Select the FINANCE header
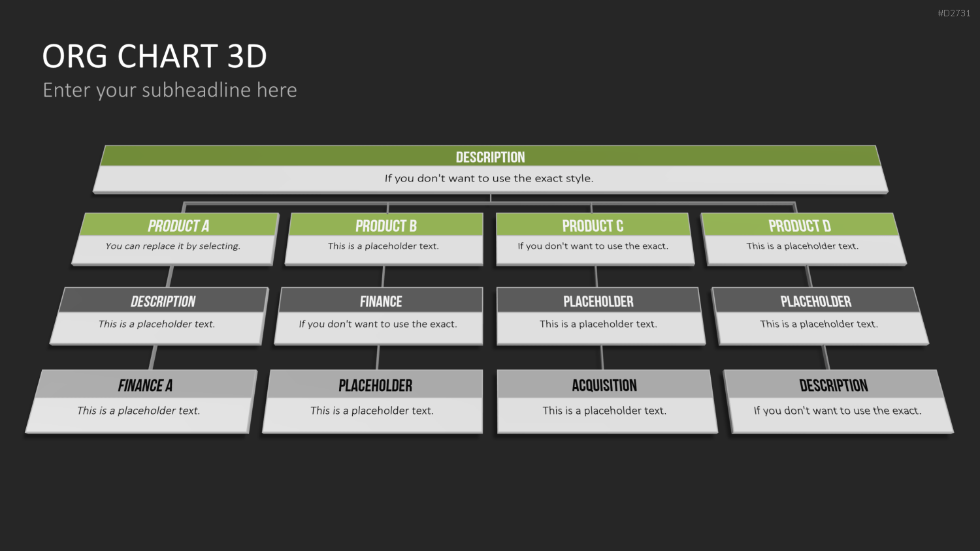The height and width of the screenshot is (551, 980). pyautogui.click(x=381, y=302)
